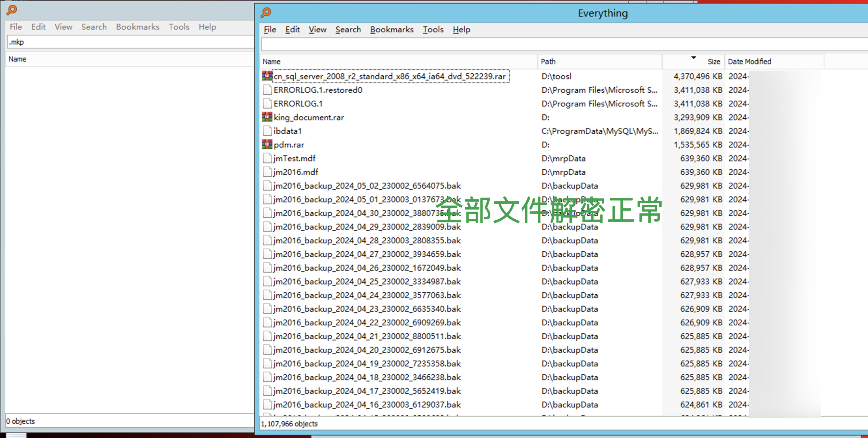Click the D:\toosl path cell
This screenshot has height=438, width=868.
(x=556, y=76)
